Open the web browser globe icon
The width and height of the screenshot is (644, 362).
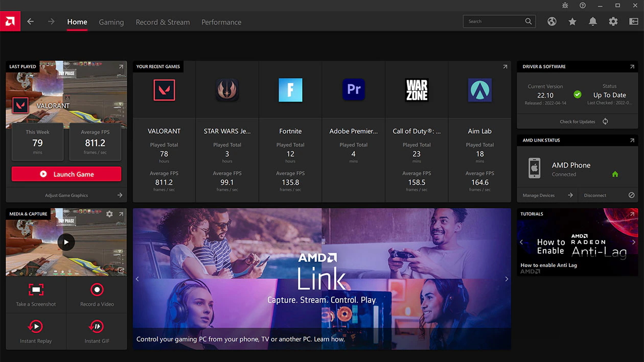coord(552,21)
